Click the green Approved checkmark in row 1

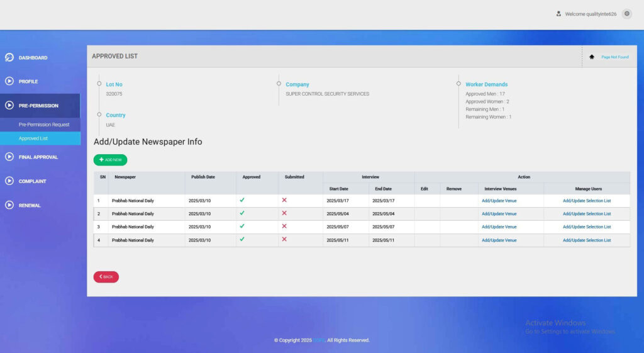[x=242, y=200]
